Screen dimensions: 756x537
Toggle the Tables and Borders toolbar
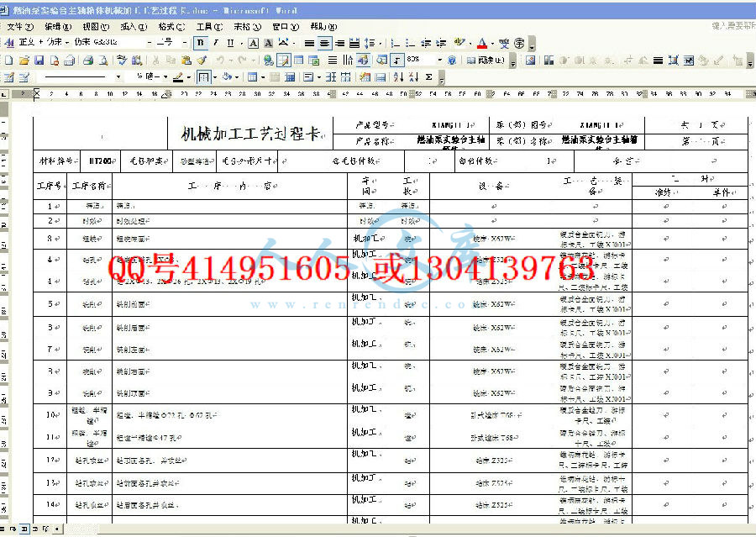click(284, 61)
